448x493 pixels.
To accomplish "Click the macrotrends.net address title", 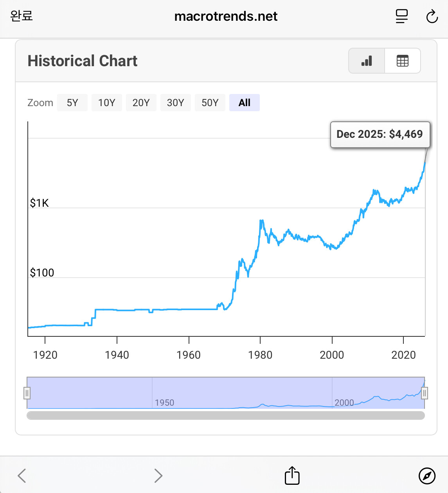I will pyautogui.click(x=226, y=16).
